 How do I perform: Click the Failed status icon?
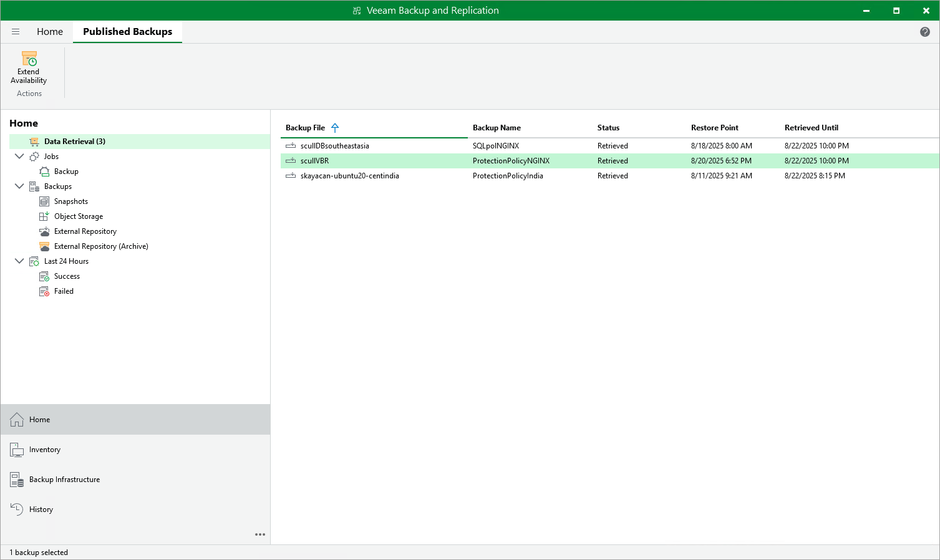click(44, 291)
